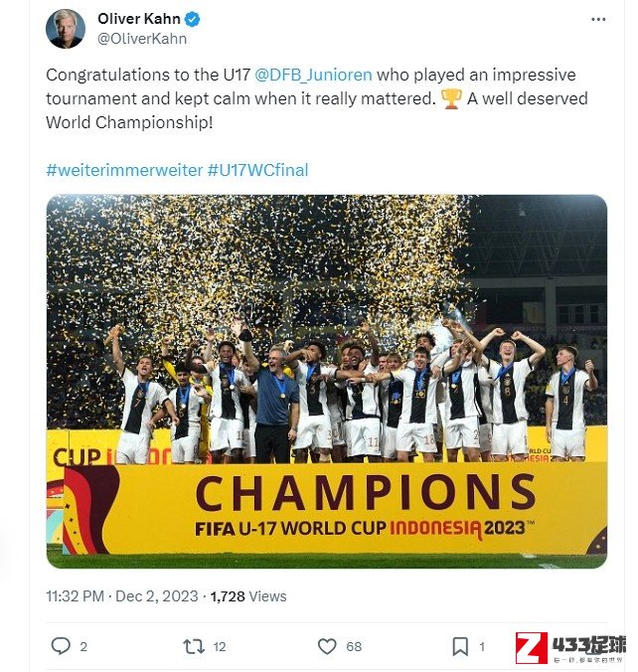Open the #weiterimmerweiter hashtag
Screen dimensions: 638x672
tap(124, 170)
